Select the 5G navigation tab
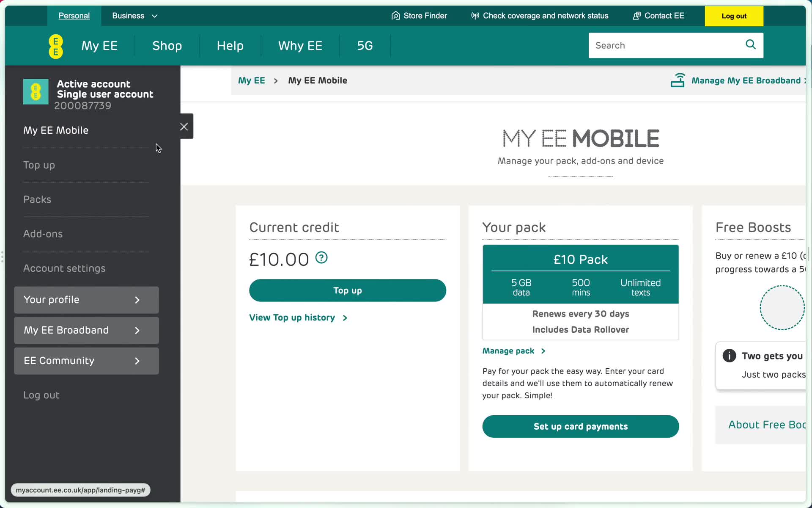Viewport: 812px width, 508px height. point(365,45)
